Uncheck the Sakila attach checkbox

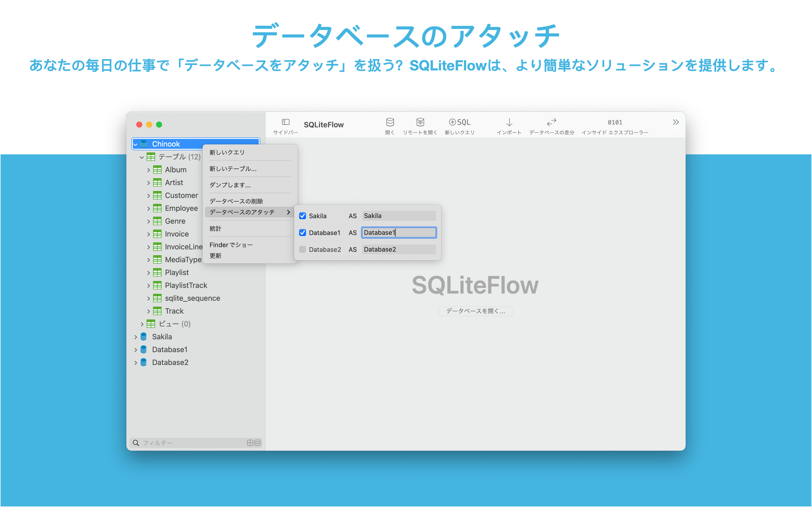[302, 216]
